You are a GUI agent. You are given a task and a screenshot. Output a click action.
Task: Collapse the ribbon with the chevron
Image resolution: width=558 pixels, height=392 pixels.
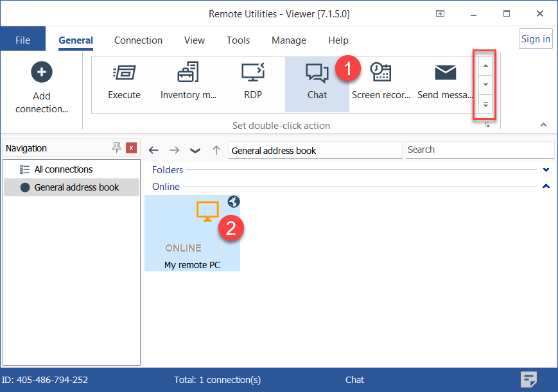coord(543,125)
